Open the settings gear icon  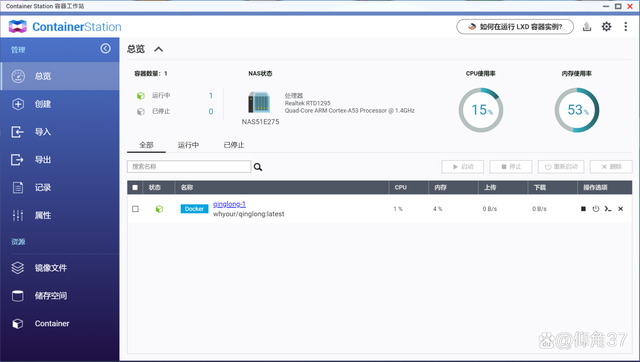click(607, 27)
